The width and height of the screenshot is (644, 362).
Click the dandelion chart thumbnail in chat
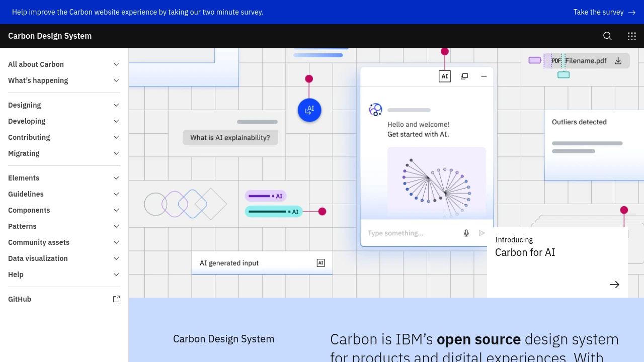[x=436, y=182]
